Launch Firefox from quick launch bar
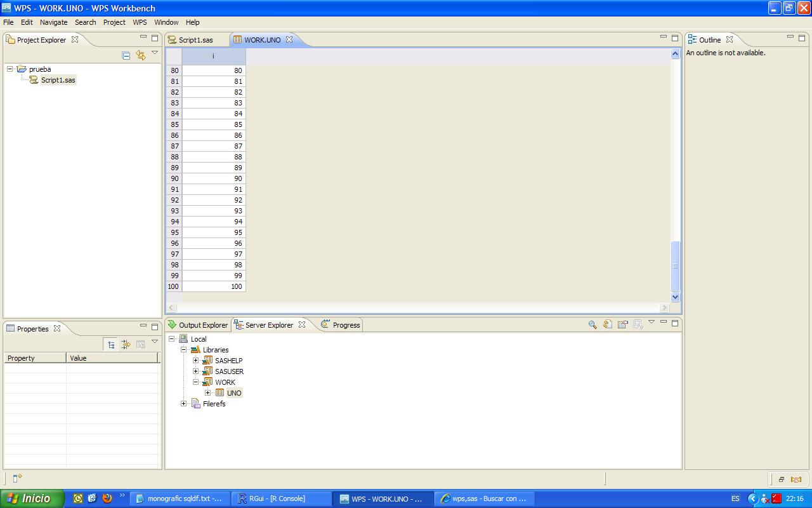The height and width of the screenshot is (508, 812). [x=107, y=498]
